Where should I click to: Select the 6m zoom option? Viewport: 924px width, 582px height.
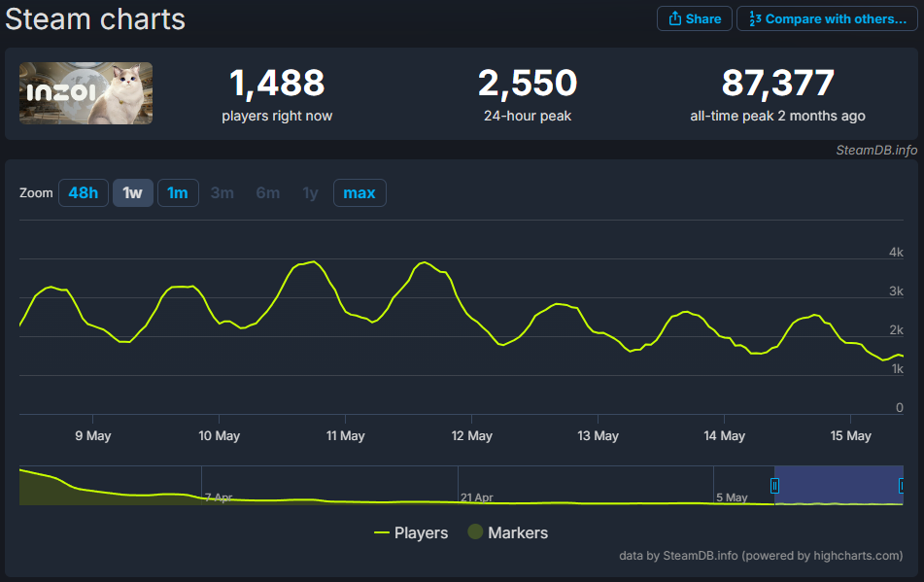[267, 192]
